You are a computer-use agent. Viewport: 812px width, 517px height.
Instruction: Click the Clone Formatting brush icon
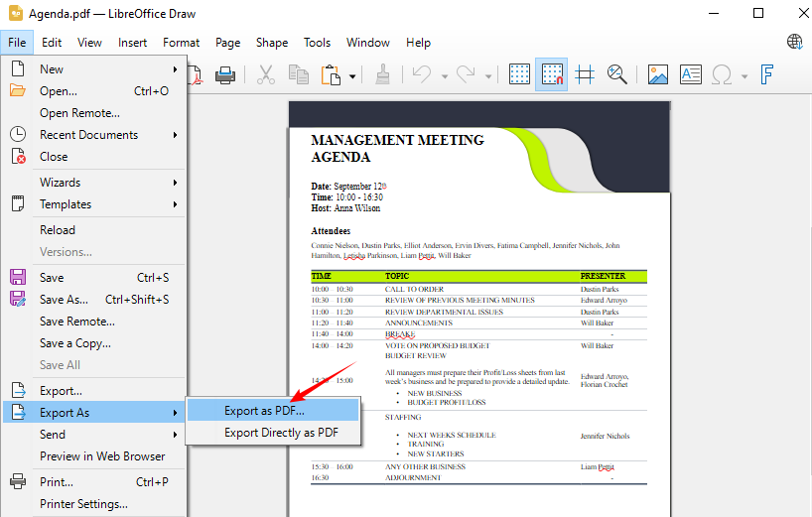383,75
